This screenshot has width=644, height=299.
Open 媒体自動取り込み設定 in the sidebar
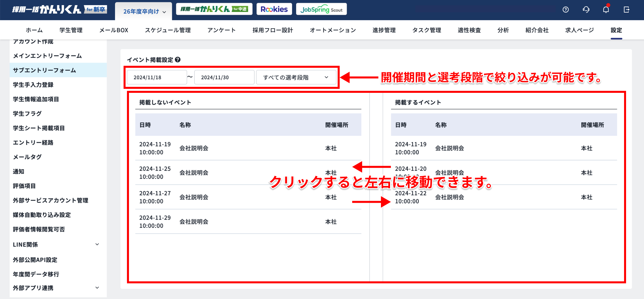tap(42, 215)
